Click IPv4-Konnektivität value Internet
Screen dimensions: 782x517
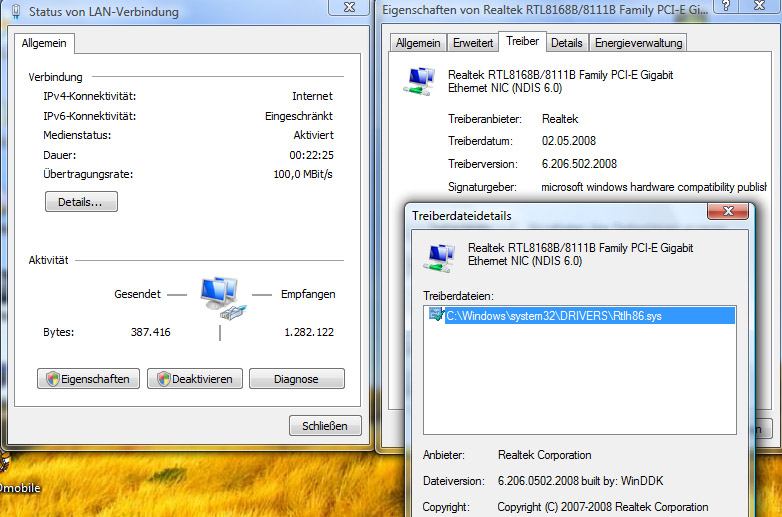(312, 96)
